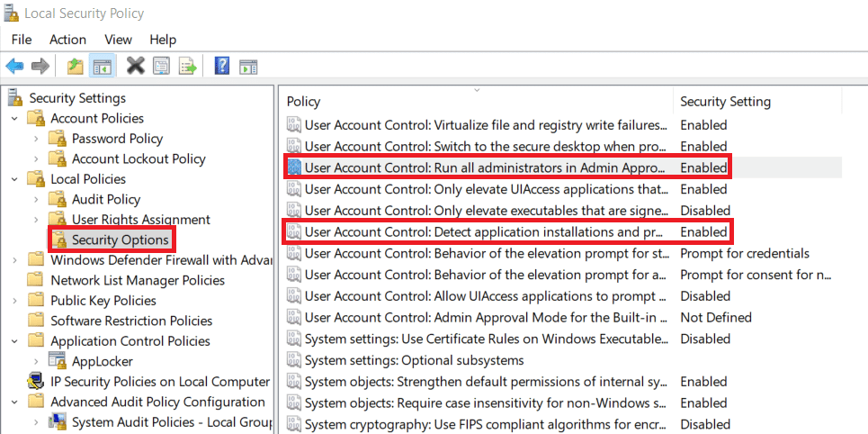Select Software Restriction Policies folder
The width and height of the screenshot is (868, 434).
131,321
